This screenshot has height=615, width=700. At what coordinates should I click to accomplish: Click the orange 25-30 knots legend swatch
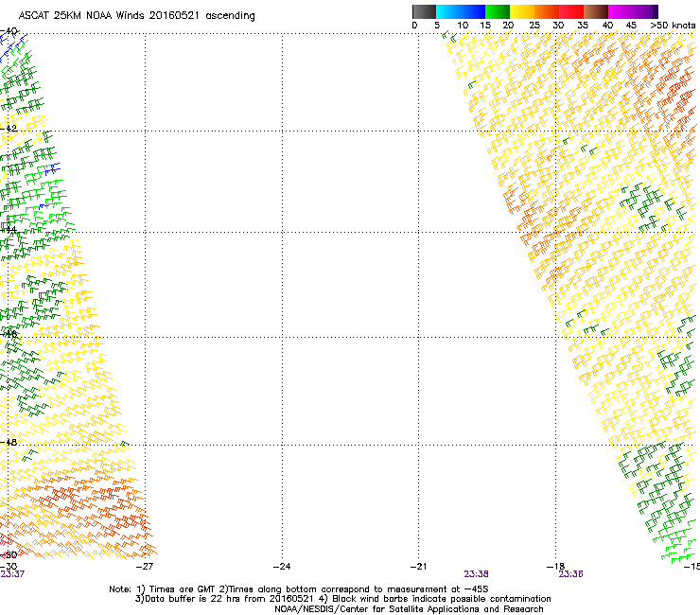pos(547,11)
